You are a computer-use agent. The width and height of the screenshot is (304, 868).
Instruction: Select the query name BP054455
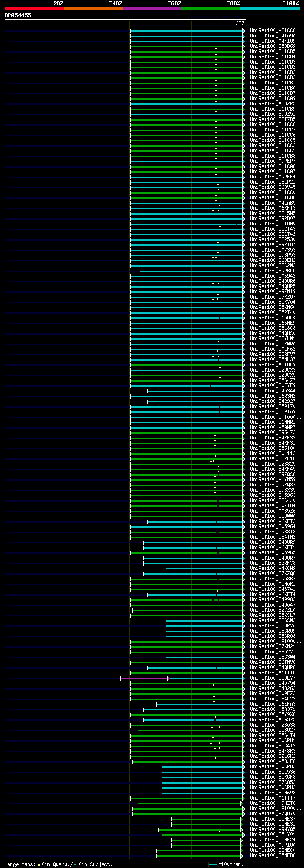click(18, 15)
